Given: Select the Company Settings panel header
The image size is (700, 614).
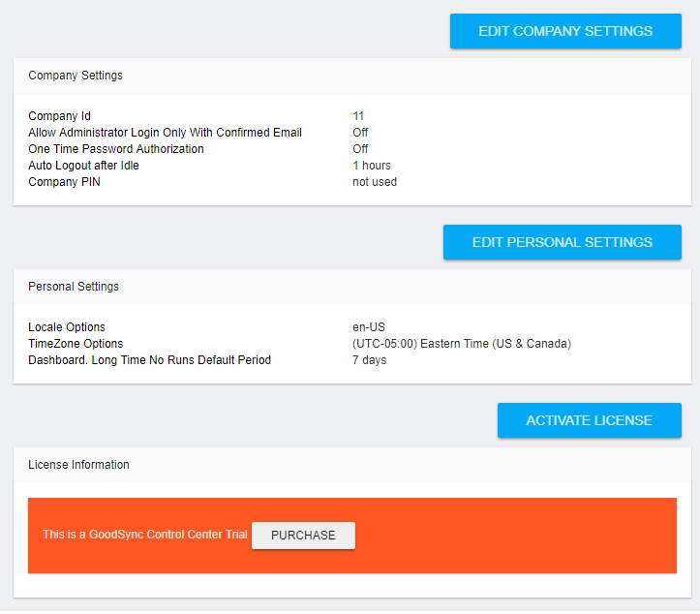Looking at the screenshot, I should (x=76, y=76).
